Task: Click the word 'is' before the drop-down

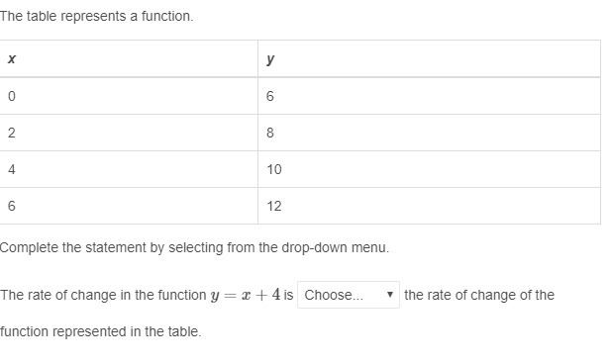Action: pyautogui.click(x=288, y=295)
